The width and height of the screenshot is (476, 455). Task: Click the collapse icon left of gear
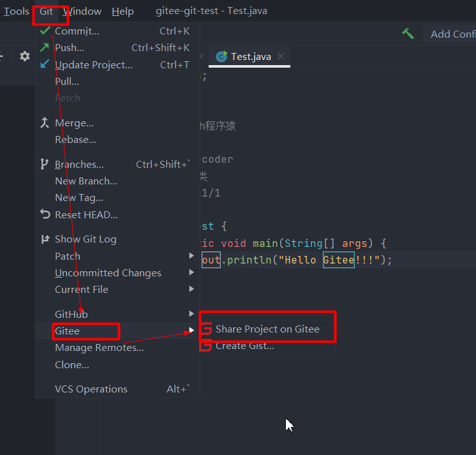[1, 56]
